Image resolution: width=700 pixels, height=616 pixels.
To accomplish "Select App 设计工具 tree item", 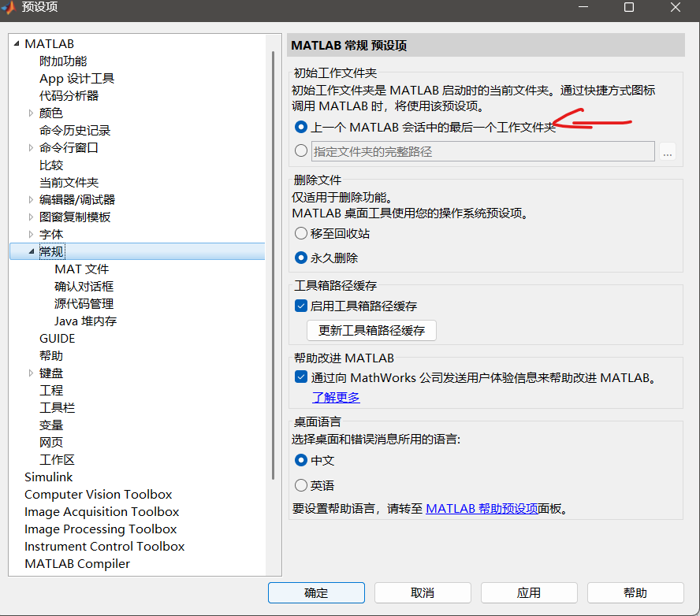I will pyautogui.click(x=76, y=79).
